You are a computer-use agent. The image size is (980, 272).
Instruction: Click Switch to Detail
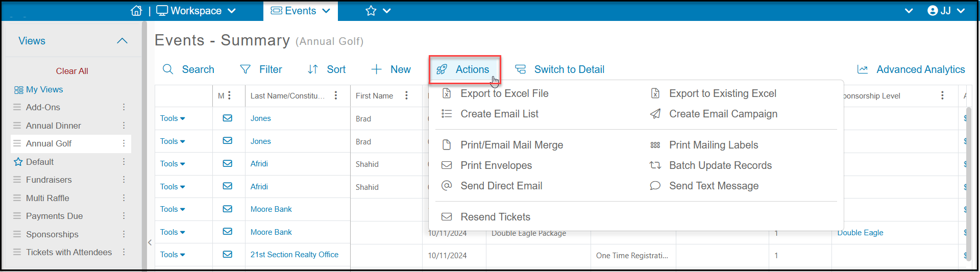click(559, 69)
